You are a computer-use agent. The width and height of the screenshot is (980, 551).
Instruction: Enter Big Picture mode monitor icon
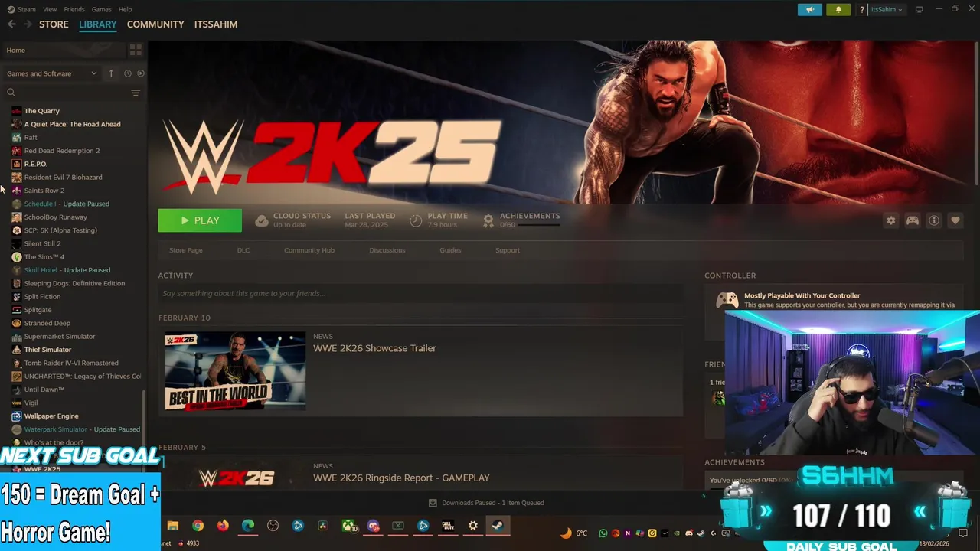(x=920, y=10)
